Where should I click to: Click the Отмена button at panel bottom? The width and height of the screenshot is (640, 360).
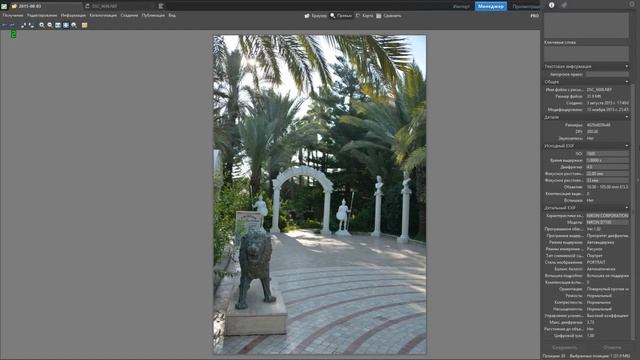tap(612, 347)
